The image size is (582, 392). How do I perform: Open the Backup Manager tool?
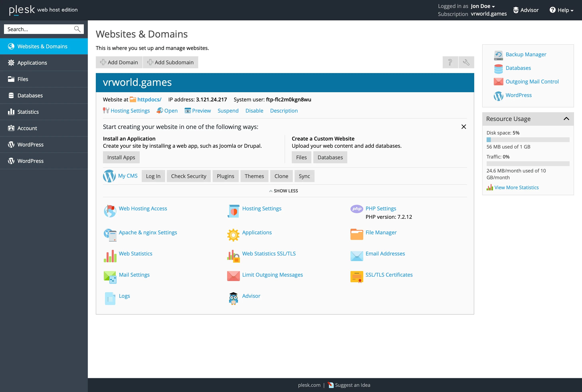(x=526, y=54)
